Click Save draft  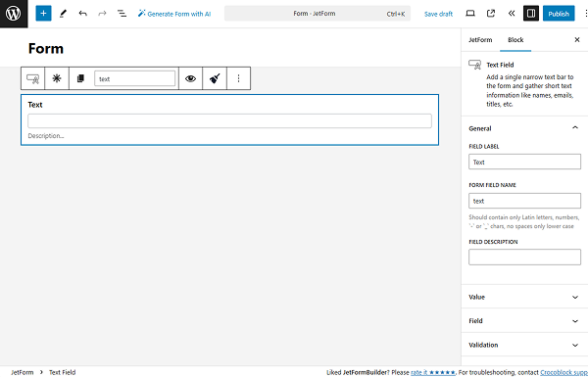438,14
